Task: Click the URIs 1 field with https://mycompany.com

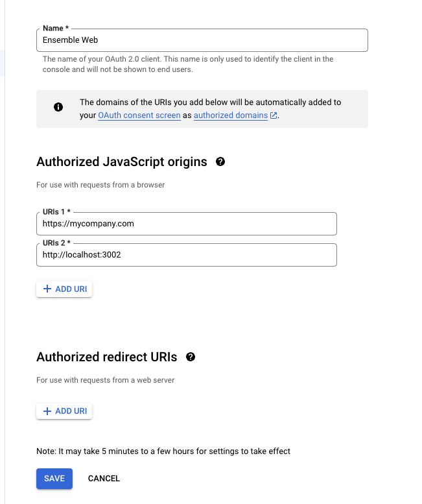Action: 186,224
